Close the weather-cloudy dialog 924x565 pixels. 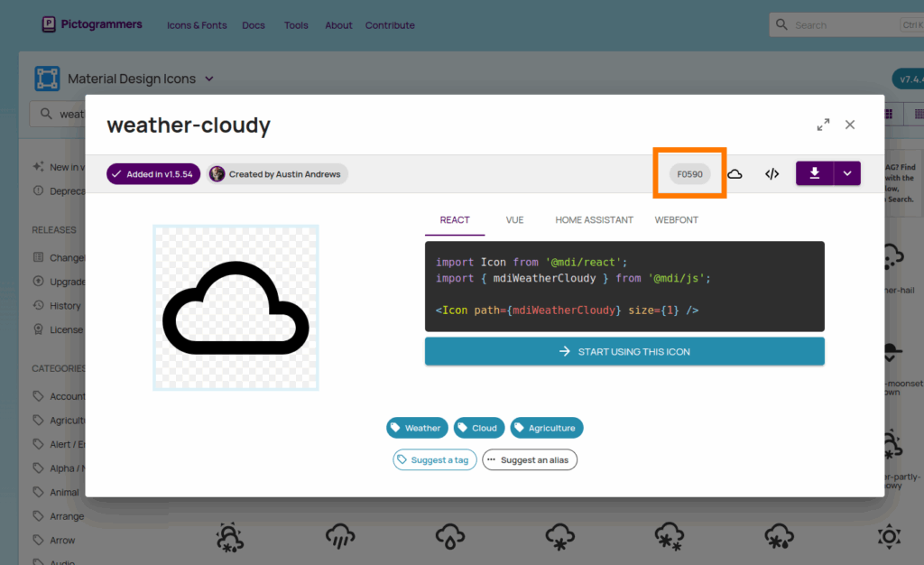850,125
